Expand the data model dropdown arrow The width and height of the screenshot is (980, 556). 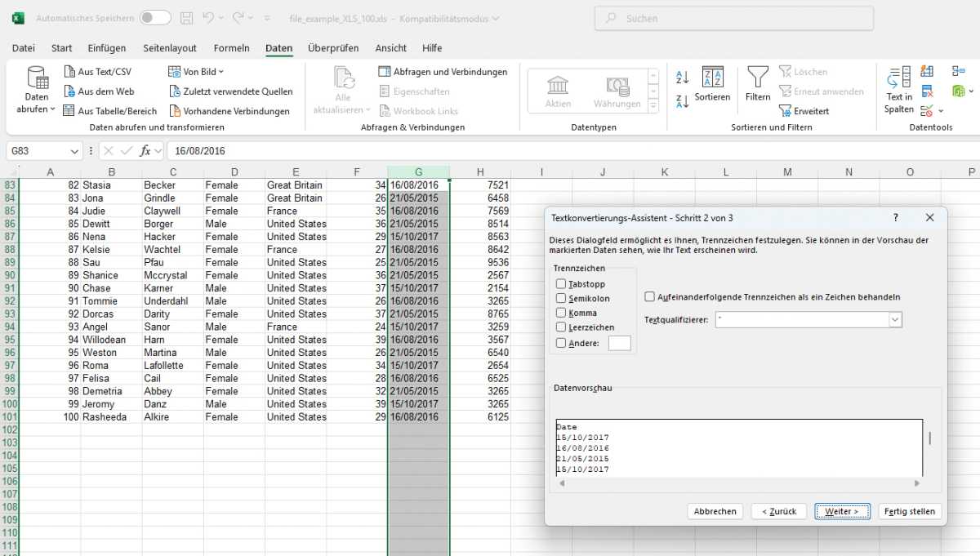[970, 91]
